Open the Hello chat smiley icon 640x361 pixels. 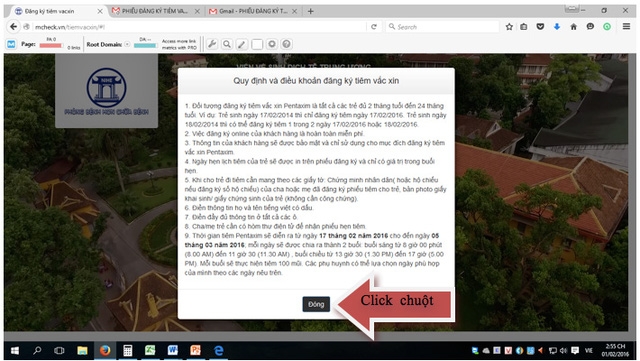point(590,27)
